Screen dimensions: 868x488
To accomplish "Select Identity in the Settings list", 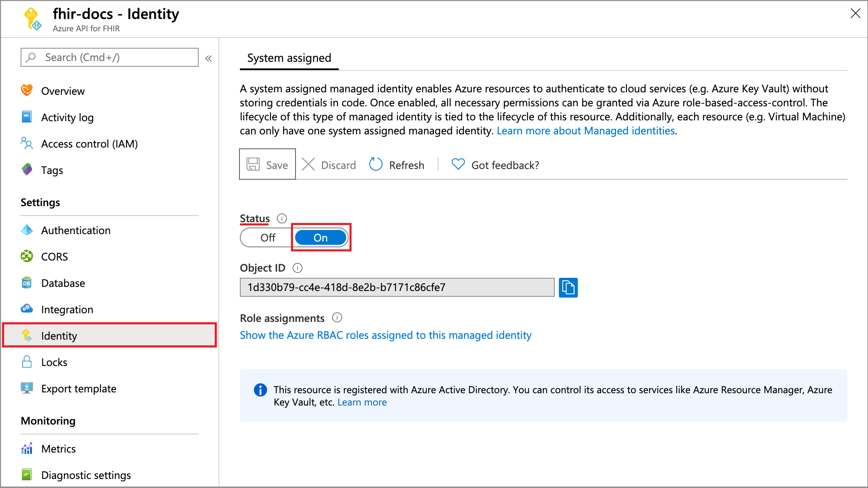I will tap(110, 335).
